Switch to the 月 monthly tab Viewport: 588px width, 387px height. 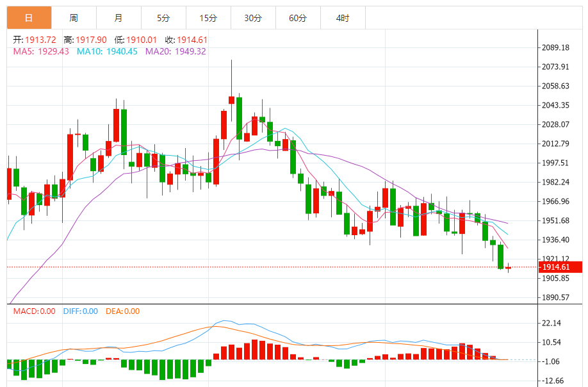[x=119, y=18]
